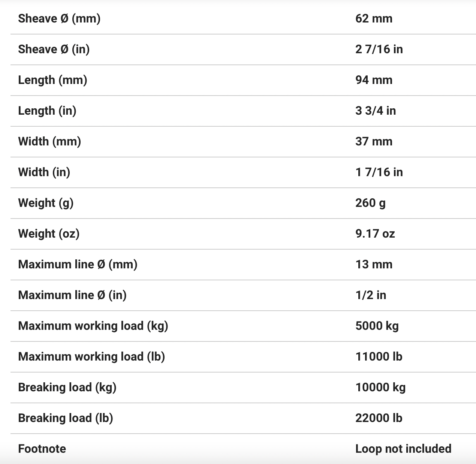Viewport: 476px width, 464px height.
Task: Click the 'Maximum line Ø (mm)' label
Action: click(x=78, y=264)
